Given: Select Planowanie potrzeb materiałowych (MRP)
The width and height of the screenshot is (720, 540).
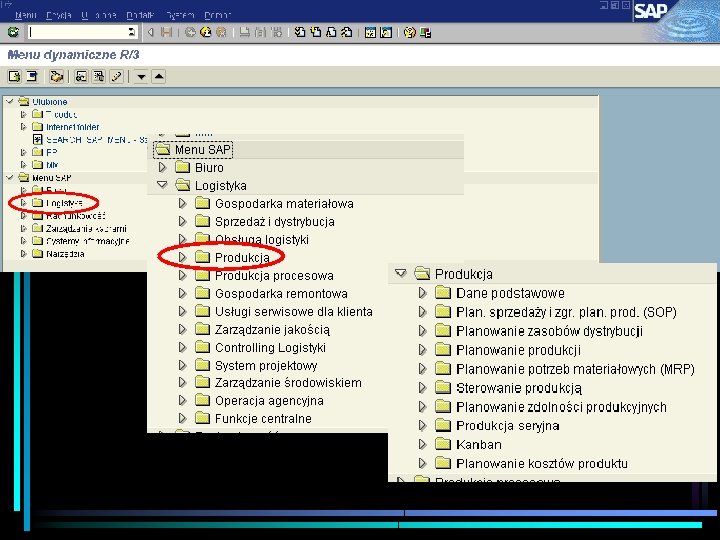Looking at the screenshot, I should [x=575, y=369].
